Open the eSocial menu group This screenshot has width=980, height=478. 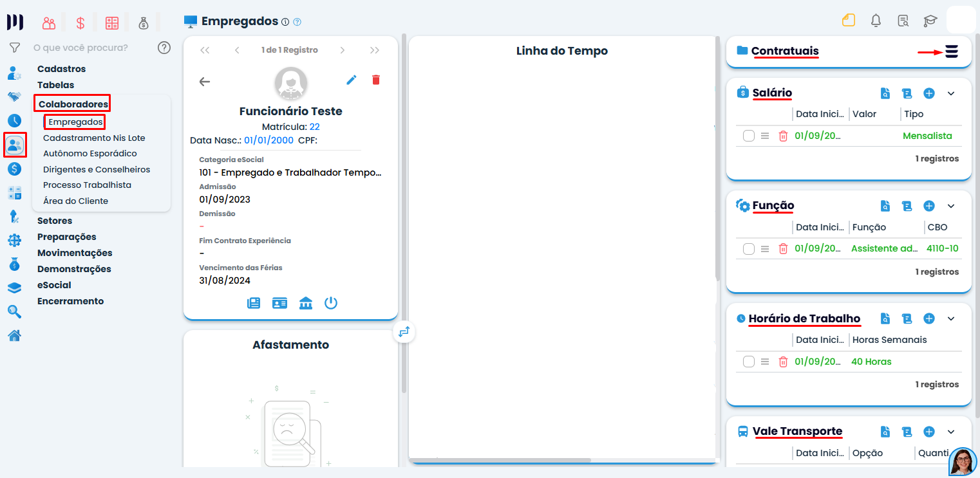(54, 285)
